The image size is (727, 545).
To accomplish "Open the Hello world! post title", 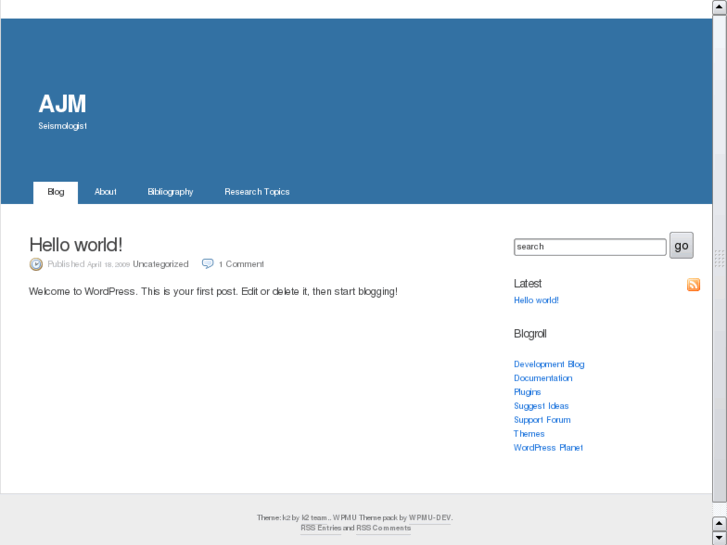I will click(76, 245).
